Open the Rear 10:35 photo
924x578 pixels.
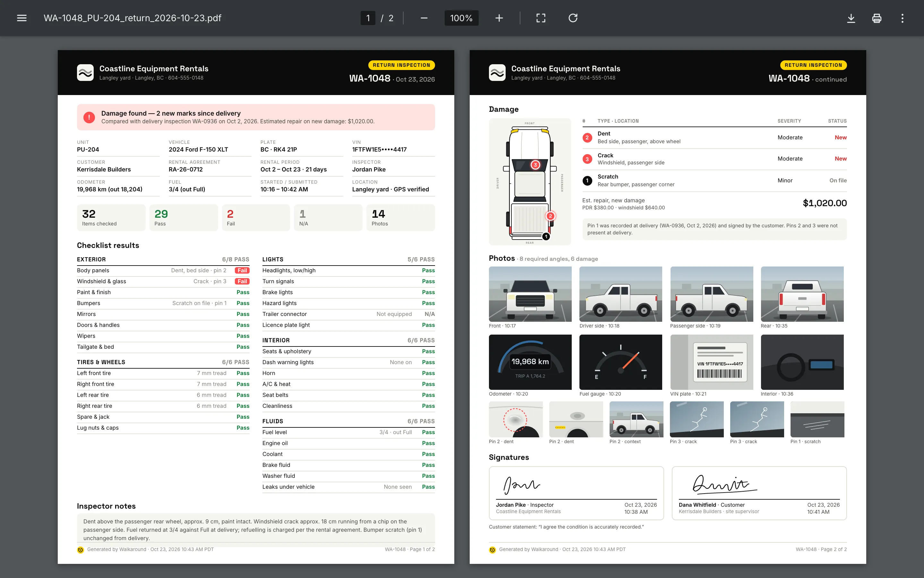tap(802, 294)
